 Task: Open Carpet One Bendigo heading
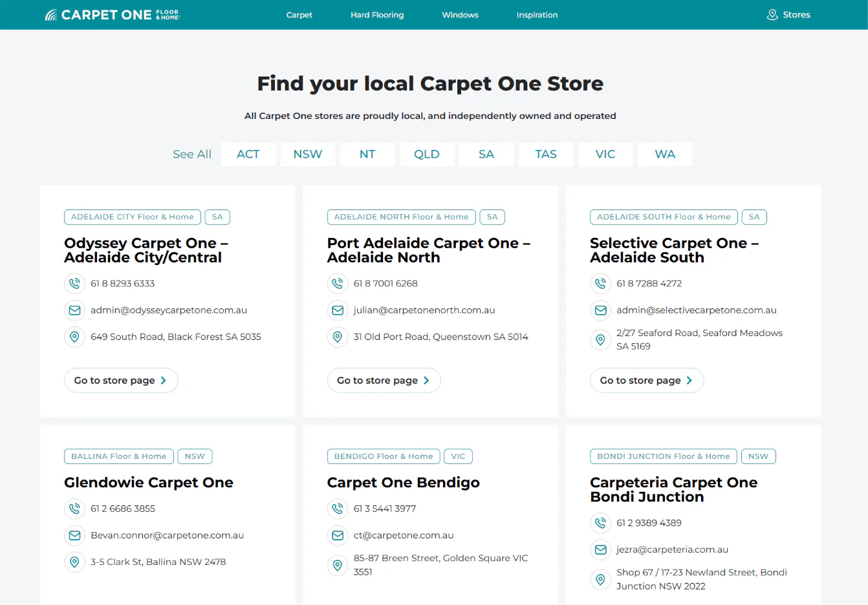pos(404,483)
